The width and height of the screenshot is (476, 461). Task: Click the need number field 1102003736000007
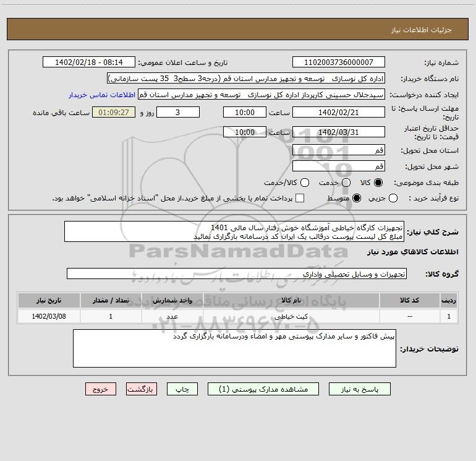pyautogui.click(x=339, y=62)
